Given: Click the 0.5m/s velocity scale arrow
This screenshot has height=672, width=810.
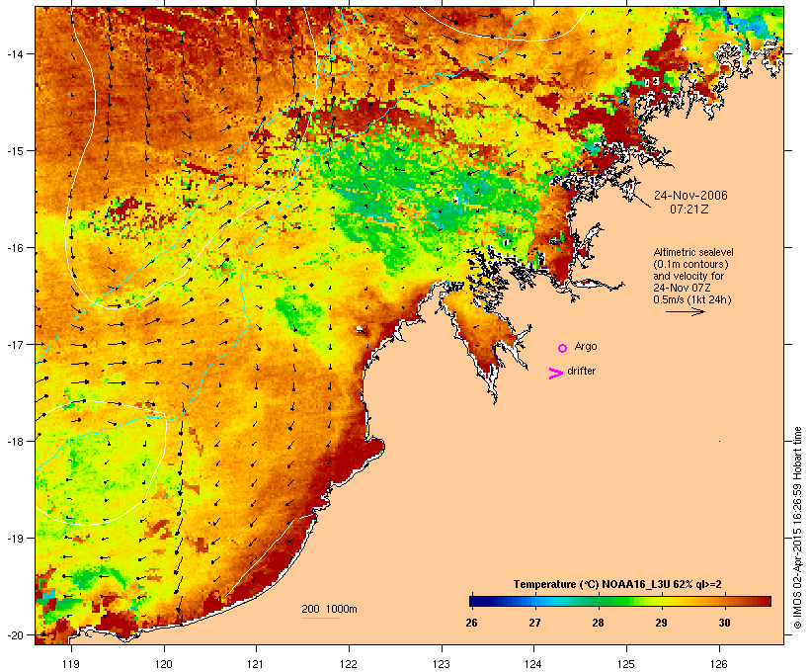Looking at the screenshot, I should click(x=685, y=311).
